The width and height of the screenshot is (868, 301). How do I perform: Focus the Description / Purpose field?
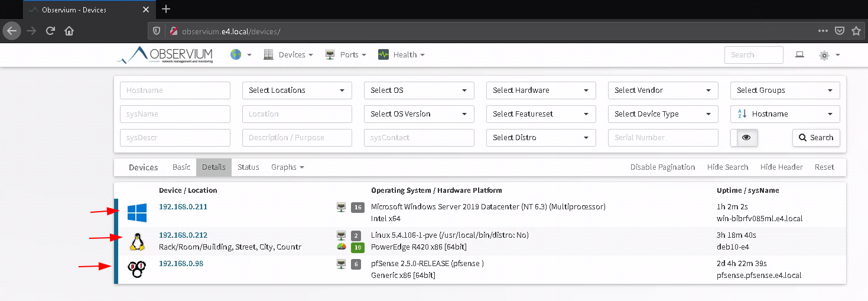[x=297, y=138]
